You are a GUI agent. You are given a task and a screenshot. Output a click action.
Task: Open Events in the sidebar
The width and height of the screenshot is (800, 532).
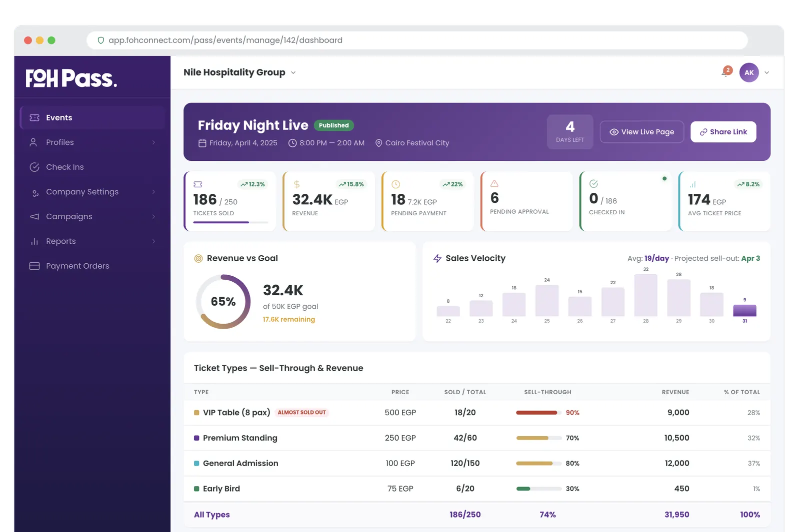[x=92, y=118]
